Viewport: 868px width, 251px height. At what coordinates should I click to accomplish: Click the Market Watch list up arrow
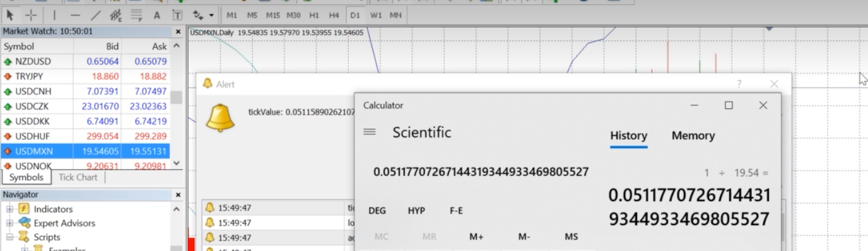pos(177,46)
